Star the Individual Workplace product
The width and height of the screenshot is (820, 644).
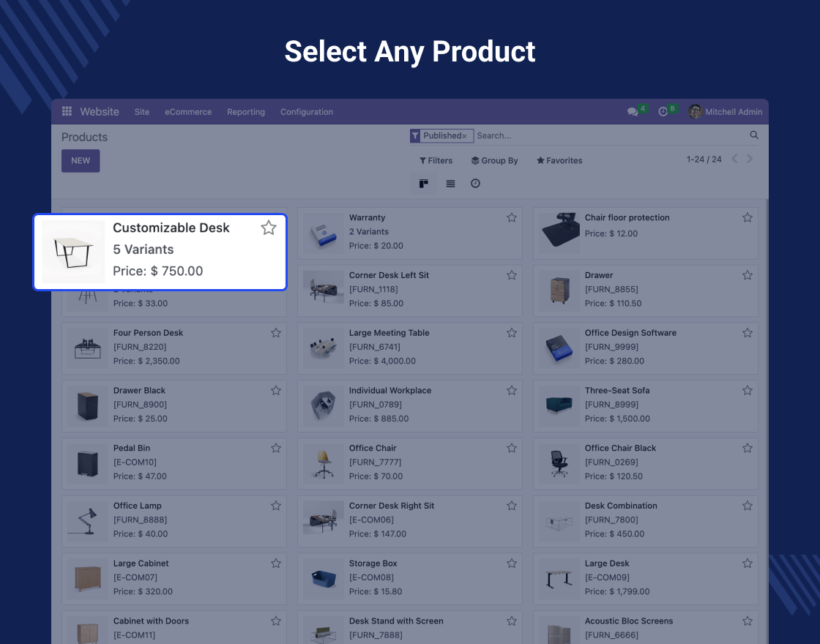pyautogui.click(x=512, y=391)
